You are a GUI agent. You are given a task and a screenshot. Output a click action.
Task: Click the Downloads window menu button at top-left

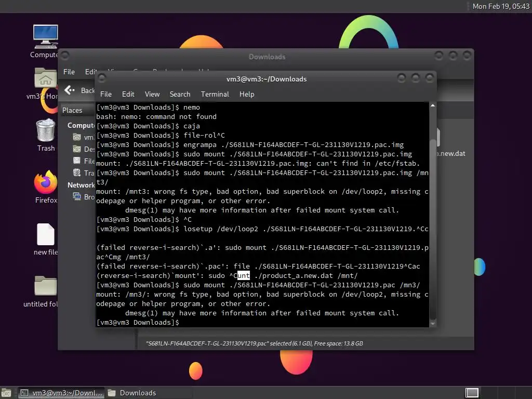(65, 55)
